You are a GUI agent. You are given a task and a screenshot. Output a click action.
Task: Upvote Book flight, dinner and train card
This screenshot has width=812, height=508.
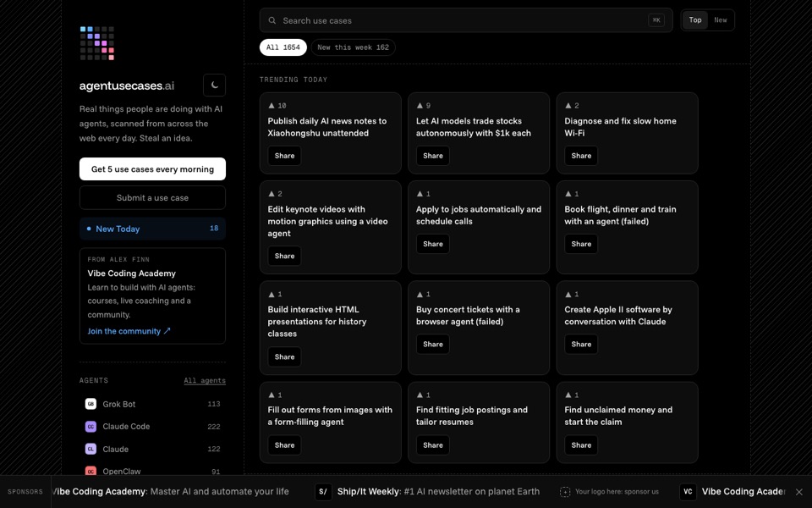(x=572, y=194)
